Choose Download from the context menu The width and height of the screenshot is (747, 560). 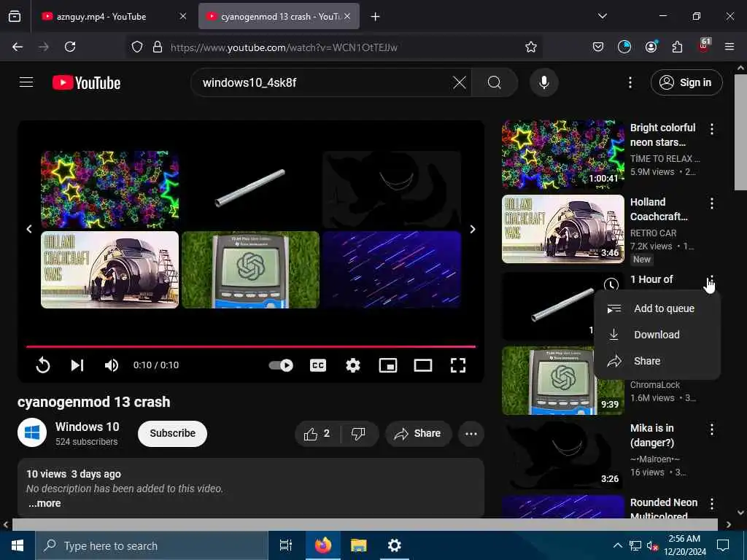tap(657, 335)
